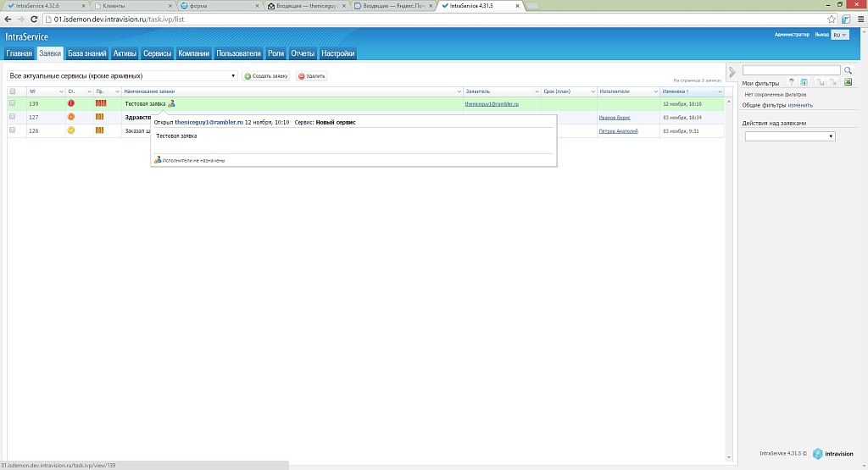Check the checkbox for request 139
Screen dimensions: 868x470
13,103
